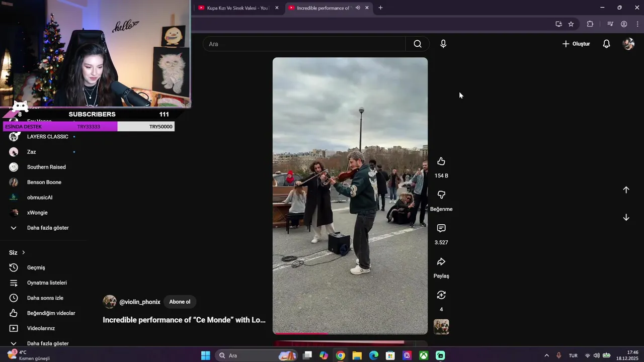The height and width of the screenshot is (362, 644).
Task: Open the comments panel showing 3.527
Action: click(x=441, y=228)
